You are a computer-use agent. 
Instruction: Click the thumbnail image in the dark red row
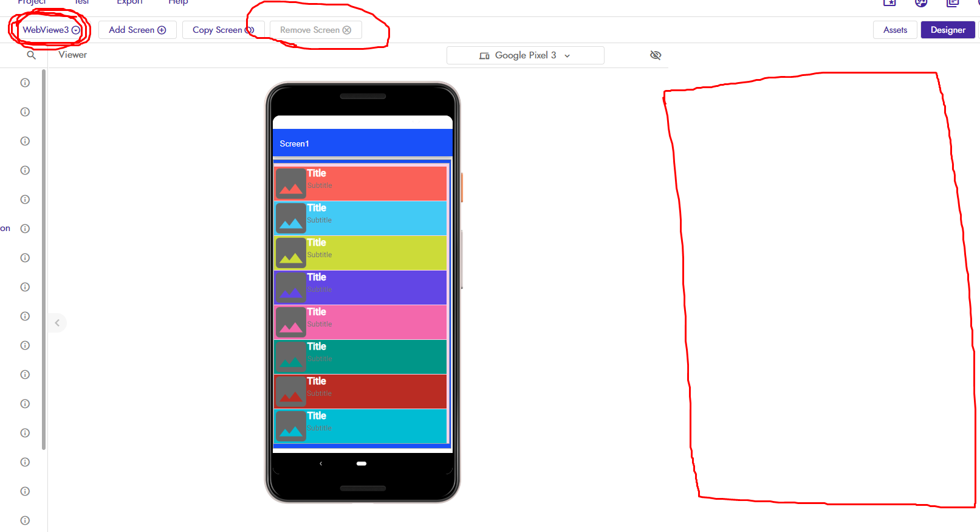(291, 392)
